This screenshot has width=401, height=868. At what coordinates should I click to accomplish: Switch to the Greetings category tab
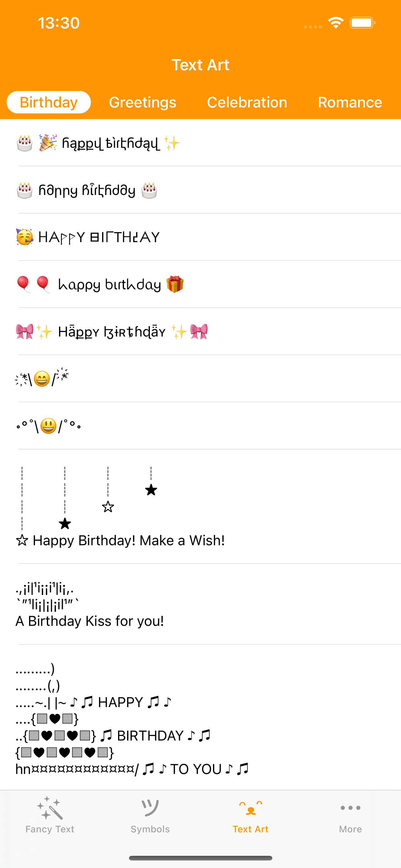pos(142,102)
